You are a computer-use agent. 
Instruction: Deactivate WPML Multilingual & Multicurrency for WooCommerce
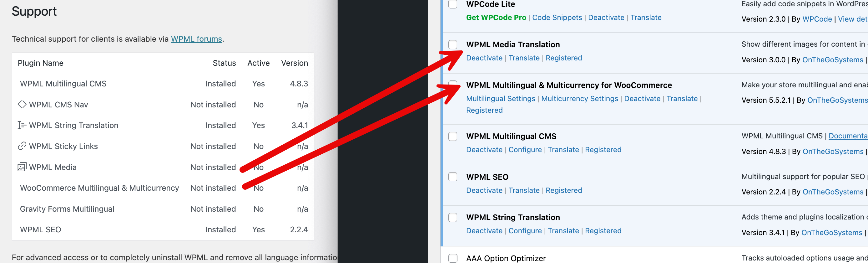pos(642,99)
